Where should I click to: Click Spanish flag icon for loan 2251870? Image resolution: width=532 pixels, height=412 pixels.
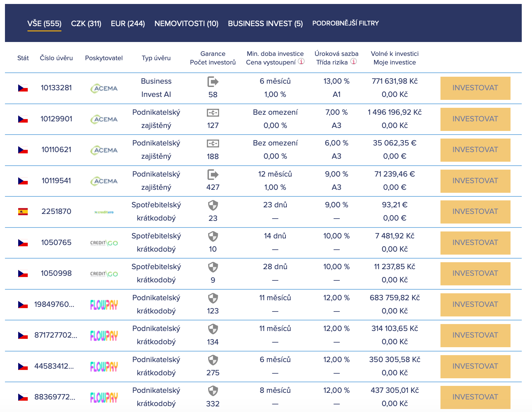click(x=23, y=212)
